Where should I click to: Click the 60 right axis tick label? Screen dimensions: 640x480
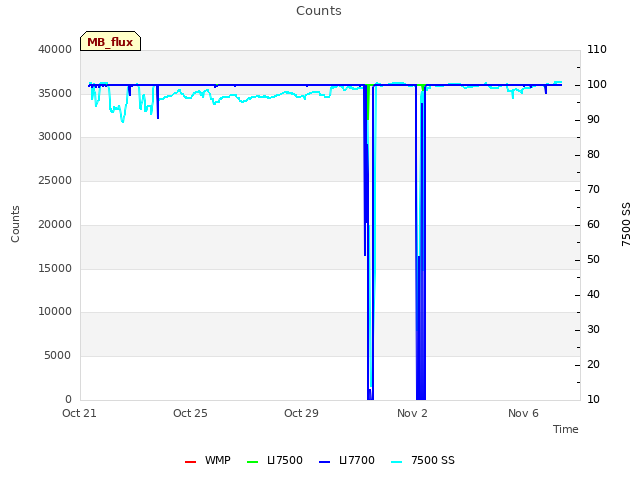pos(593,224)
